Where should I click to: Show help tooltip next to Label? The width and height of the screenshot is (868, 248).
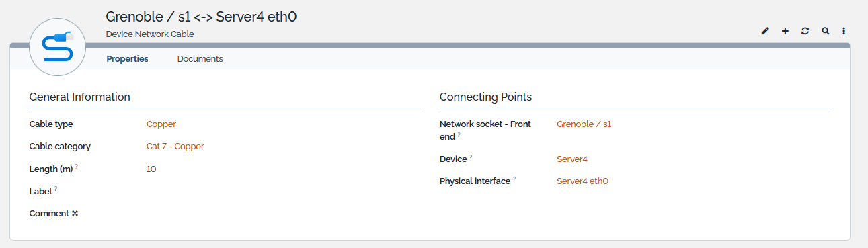pos(55,188)
